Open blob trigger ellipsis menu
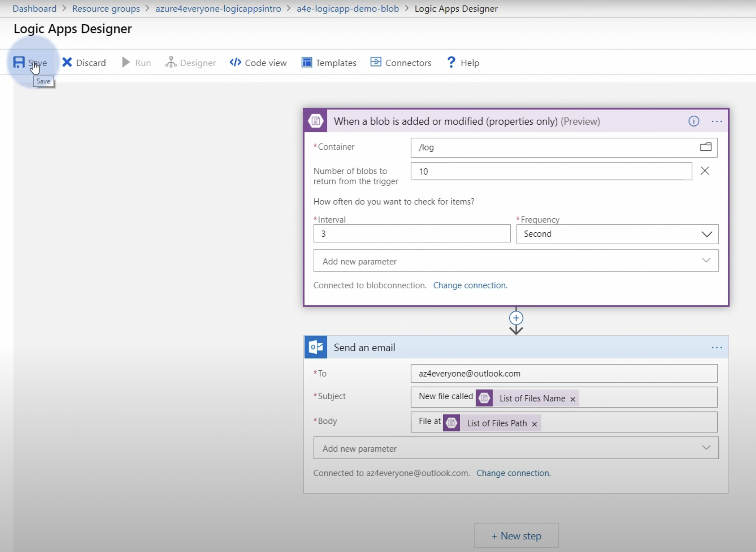This screenshot has width=756, height=552. [716, 121]
